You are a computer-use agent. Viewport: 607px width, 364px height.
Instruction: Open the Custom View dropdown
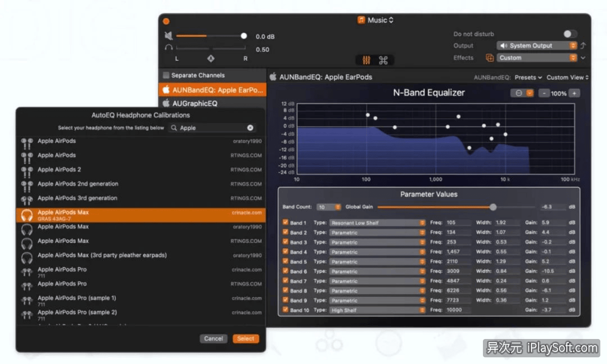click(567, 77)
